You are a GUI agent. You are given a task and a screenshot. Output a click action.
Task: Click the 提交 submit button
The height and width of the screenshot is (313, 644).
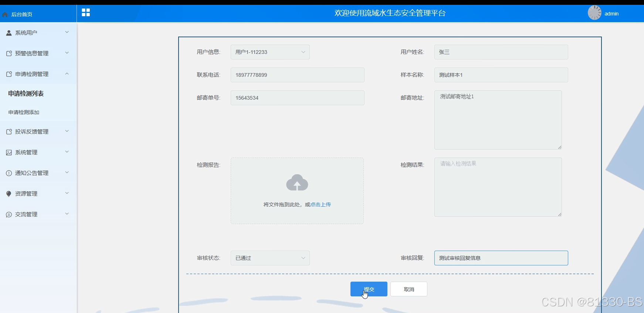pos(369,289)
